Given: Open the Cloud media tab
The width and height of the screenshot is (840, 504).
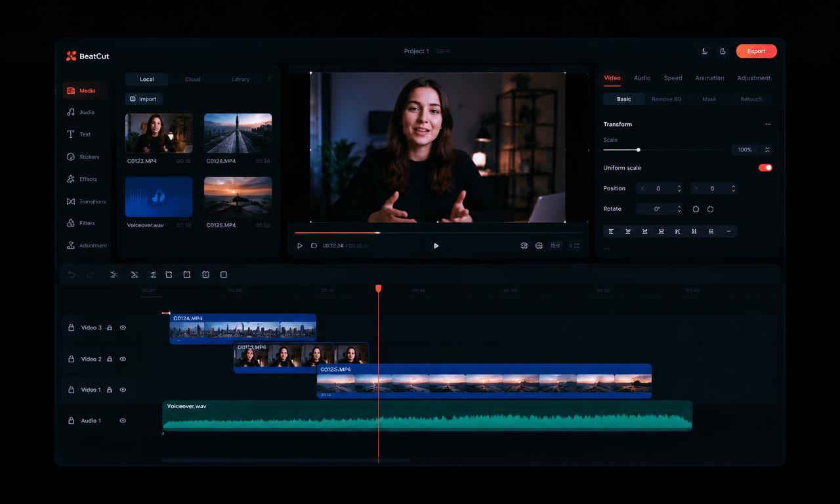Looking at the screenshot, I should click(192, 79).
